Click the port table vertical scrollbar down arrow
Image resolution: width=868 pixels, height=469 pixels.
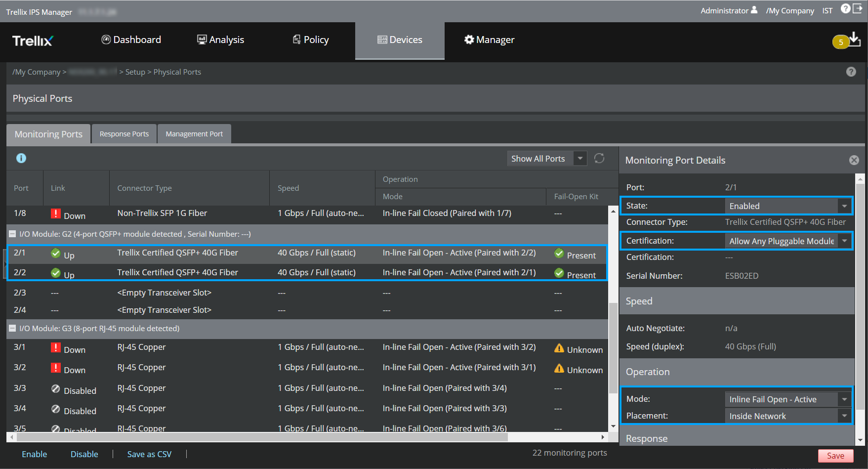click(x=613, y=426)
